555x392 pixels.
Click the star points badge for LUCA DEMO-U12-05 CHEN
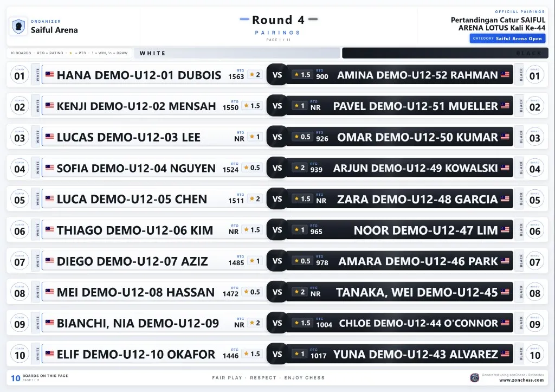(255, 199)
